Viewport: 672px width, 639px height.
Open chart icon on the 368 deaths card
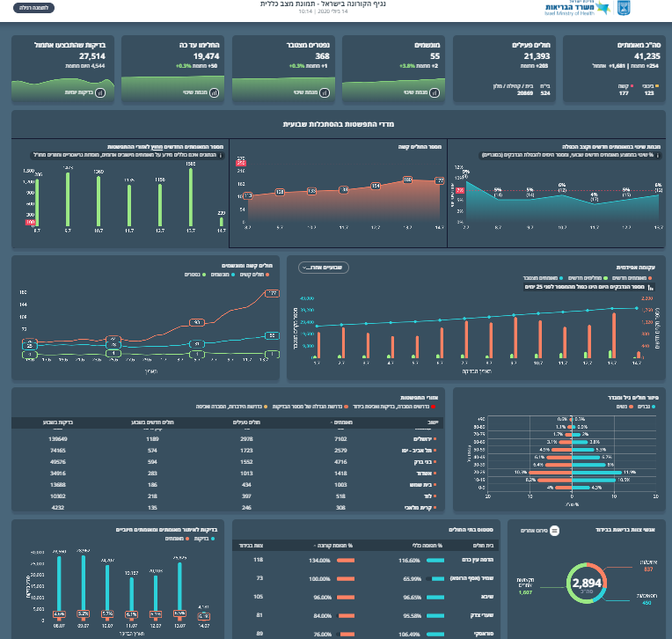point(325,92)
